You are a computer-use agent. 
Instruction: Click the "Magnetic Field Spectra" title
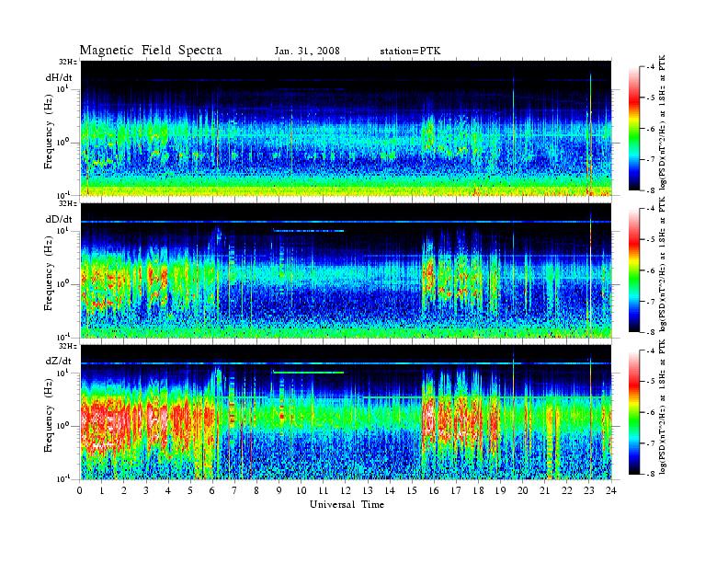151,51
